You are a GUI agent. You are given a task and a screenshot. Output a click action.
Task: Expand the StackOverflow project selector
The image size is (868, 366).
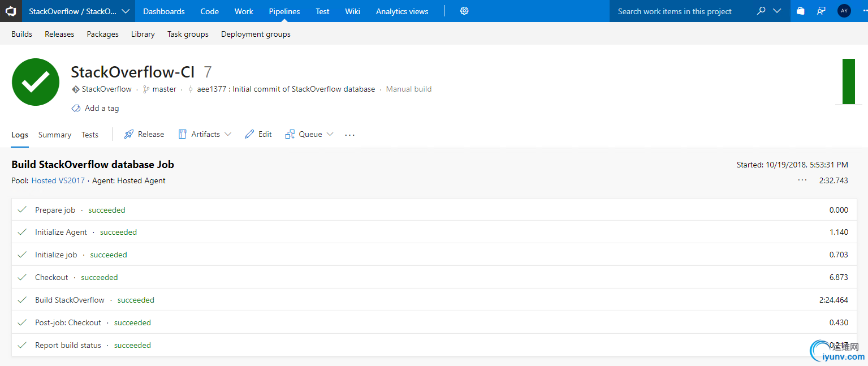click(x=79, y=11)
